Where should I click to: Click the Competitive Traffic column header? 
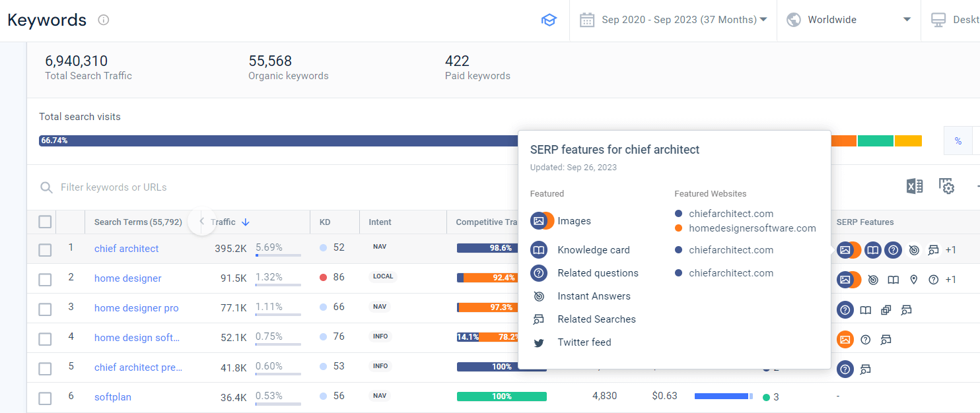(487, 222)
